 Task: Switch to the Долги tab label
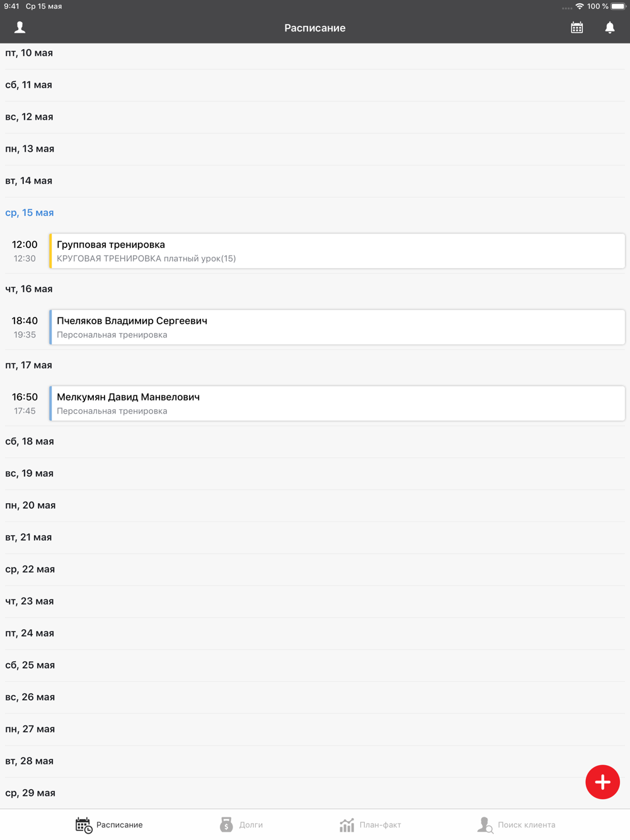coord(251,825)
